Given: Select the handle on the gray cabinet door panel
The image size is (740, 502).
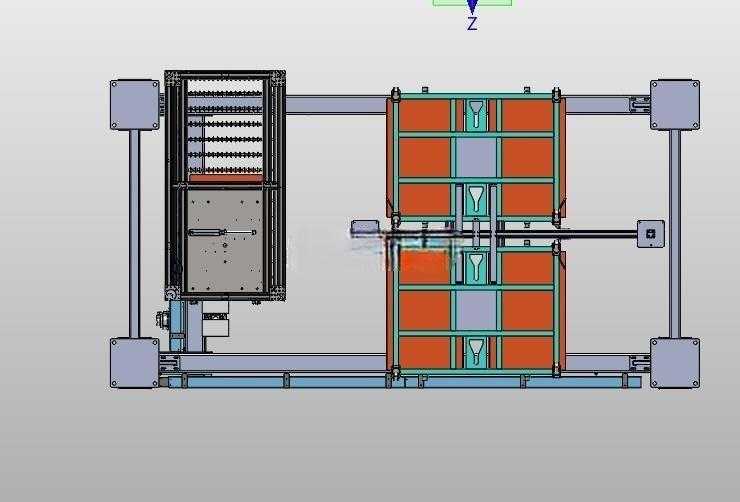Looking at the screenshot, I should [222, 232].
